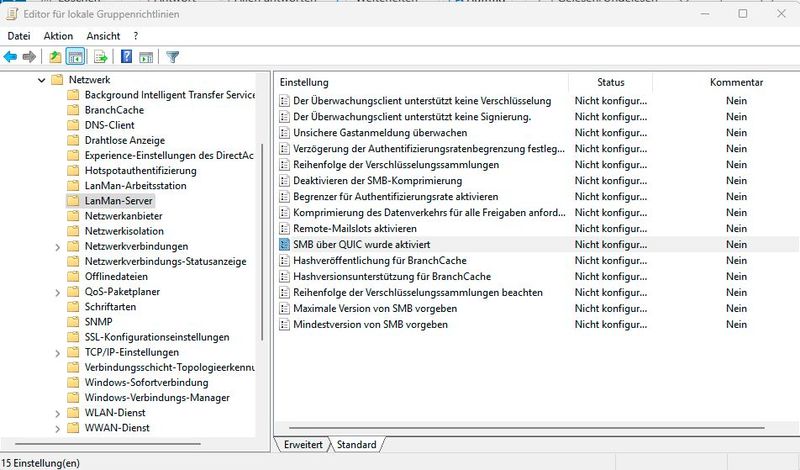Viewport: 800px width, 470px height.
Task: Expand the WLAN-Dienst node
Action: pyautogui.click(x=58, y=413)
